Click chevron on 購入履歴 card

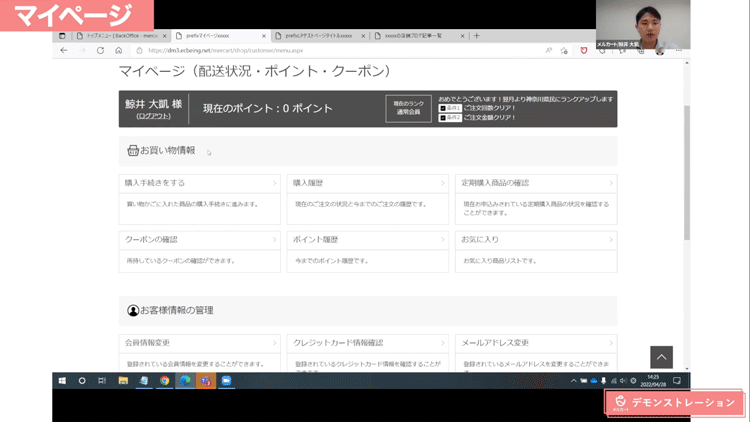click(442, 183)
